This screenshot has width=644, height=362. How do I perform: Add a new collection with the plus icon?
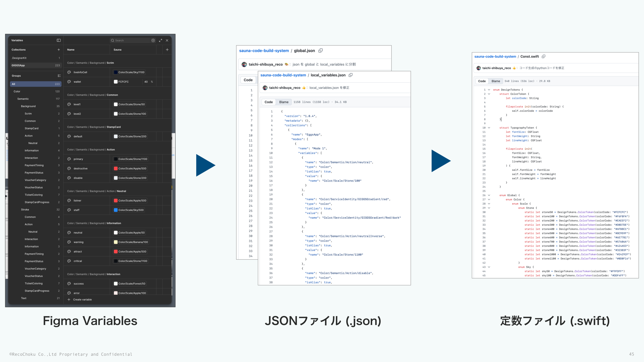click(x=59, y=50)
